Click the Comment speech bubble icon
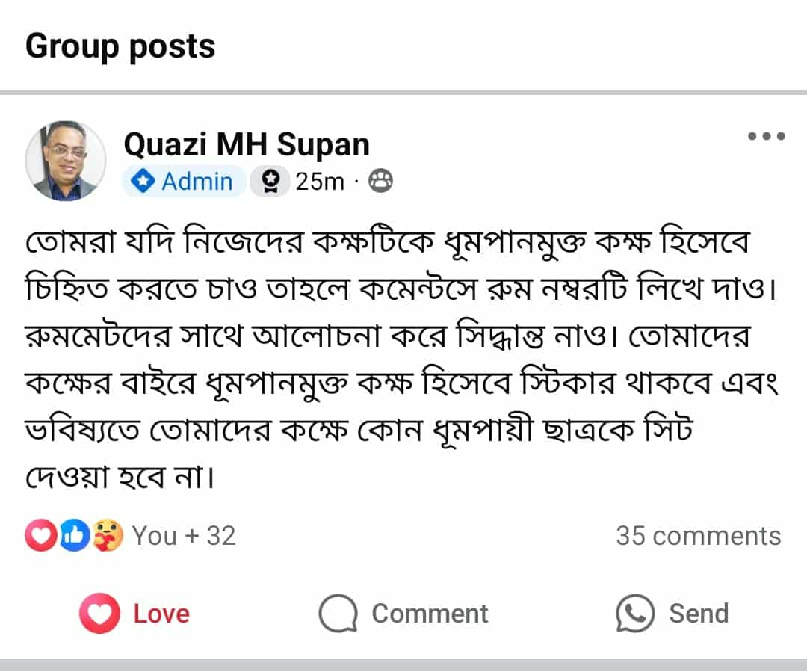Image resolution: width=807 pixels, height=672 pixels. pyautogui.click(x=337, y=614)
